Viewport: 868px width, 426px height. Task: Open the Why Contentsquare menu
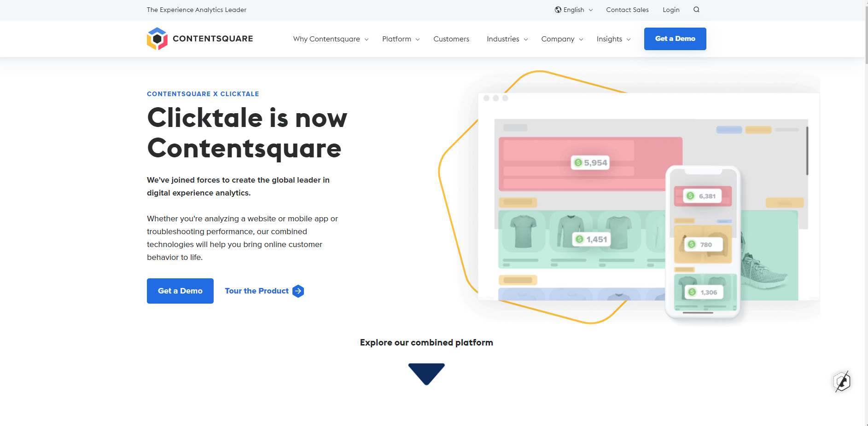[x=326, y=39]
